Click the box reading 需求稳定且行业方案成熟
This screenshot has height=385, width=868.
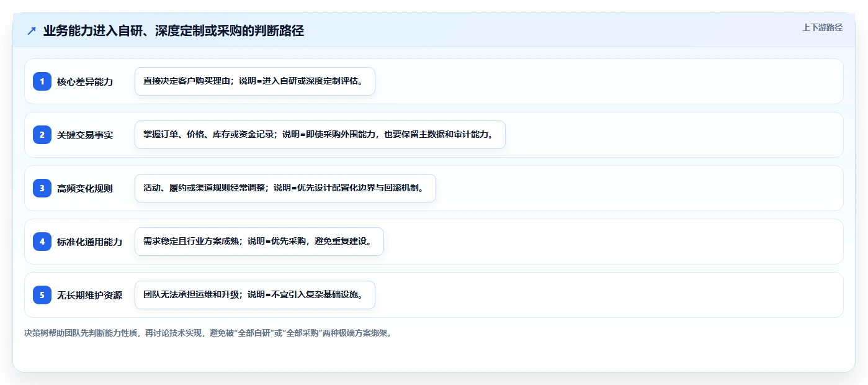coord(259,242)
